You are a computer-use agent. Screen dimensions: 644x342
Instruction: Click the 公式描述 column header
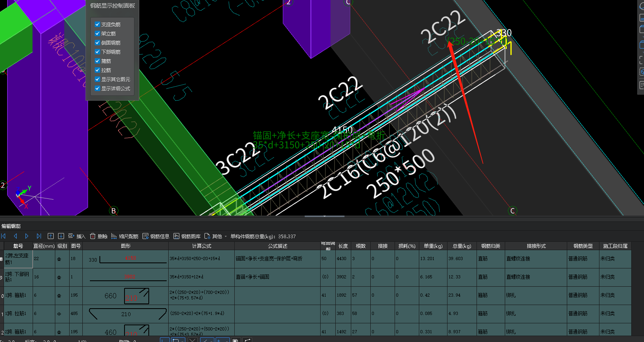[277, 246]
